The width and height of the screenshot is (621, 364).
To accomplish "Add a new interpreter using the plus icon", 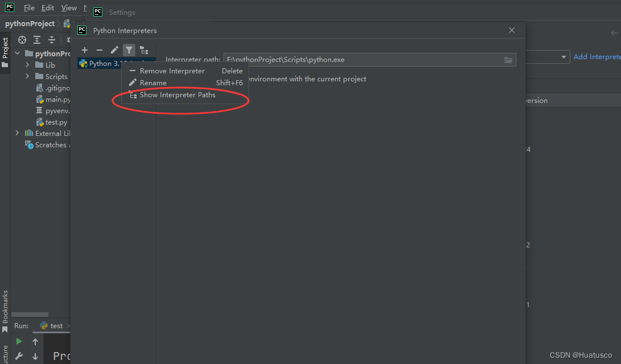I will pyautogui.click(x=85, y=50).
